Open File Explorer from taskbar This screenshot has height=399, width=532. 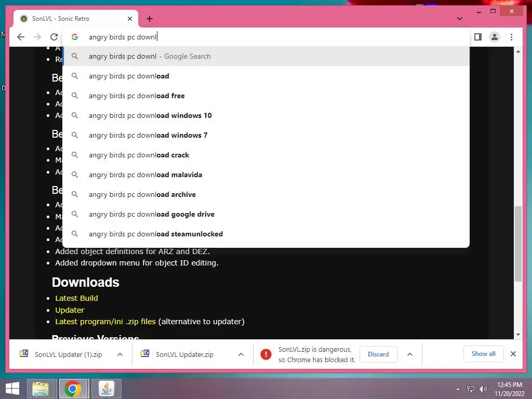(41, 389)
